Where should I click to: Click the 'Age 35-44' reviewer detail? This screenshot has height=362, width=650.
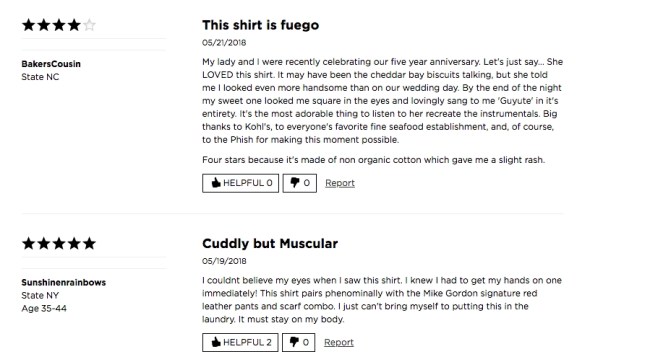point(44,308)
